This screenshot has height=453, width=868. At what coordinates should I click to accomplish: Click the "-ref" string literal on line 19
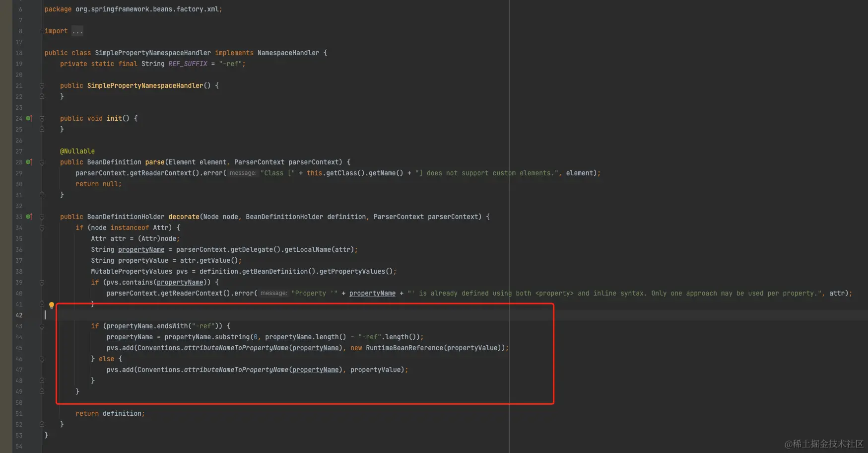230,64
